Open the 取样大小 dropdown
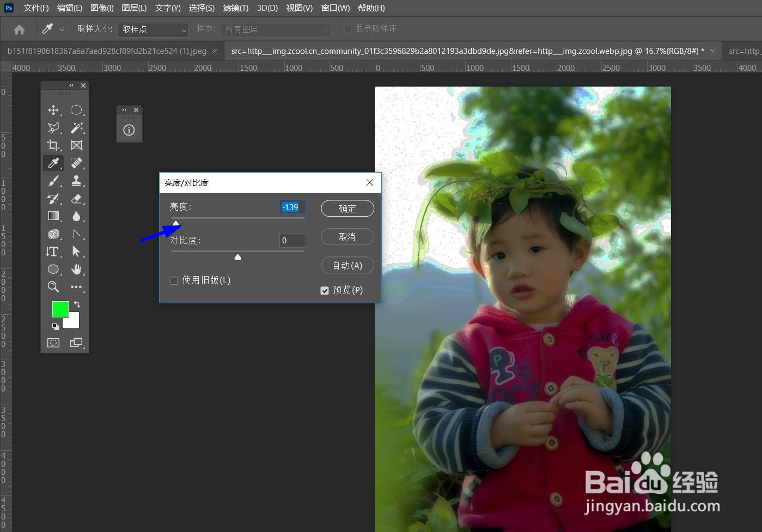 click(x=153, y=29)
